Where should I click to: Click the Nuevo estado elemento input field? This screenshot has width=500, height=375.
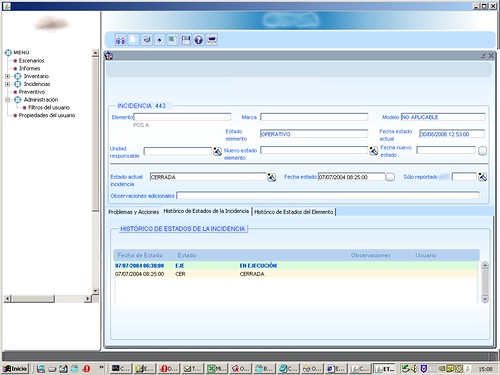click(314, 150)
